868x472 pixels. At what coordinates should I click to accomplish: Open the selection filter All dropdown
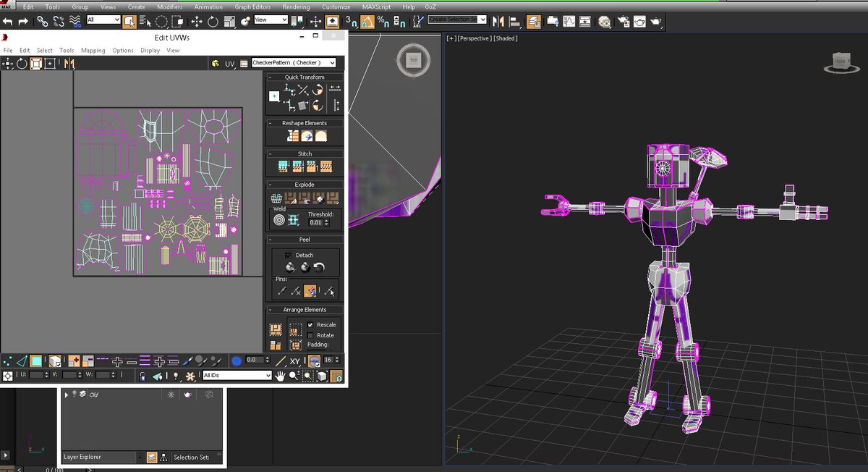(x=103, y=20)
